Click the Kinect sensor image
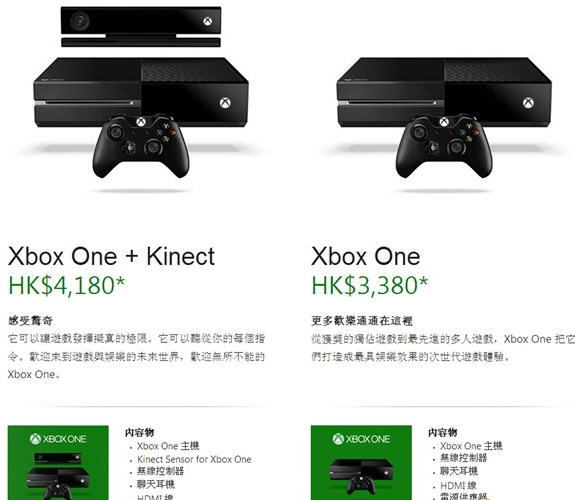 pyautogui.click(x=141, y=27)
